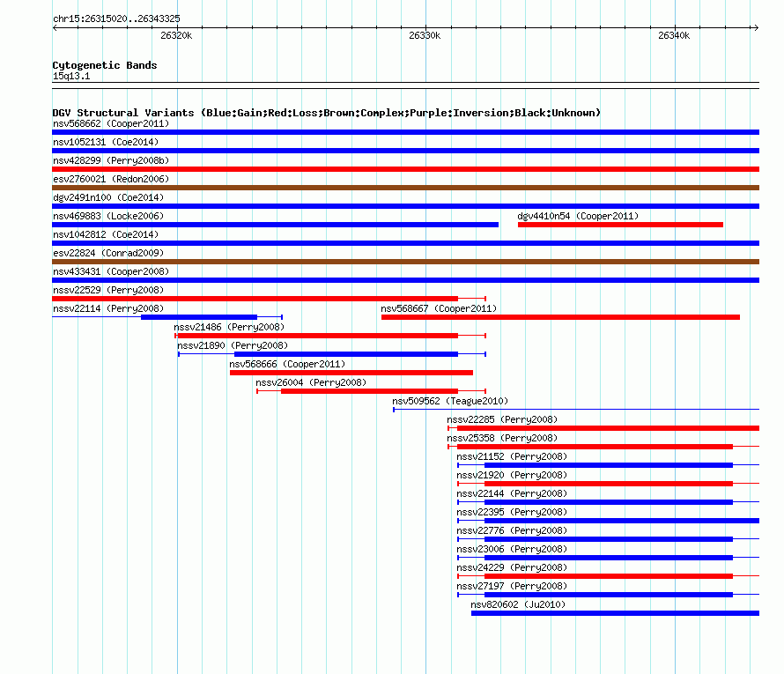Open nssv27197 (Perry2008) variant label
784x674 pixels.
point(512,586)
